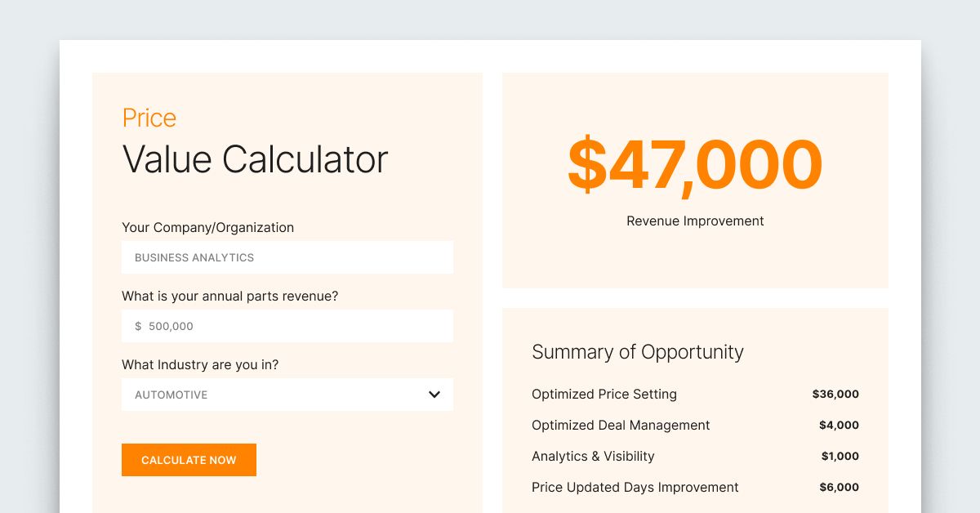Click the Value Calculator title
This screenshot has width=980, height=513.
click(255, 158)
